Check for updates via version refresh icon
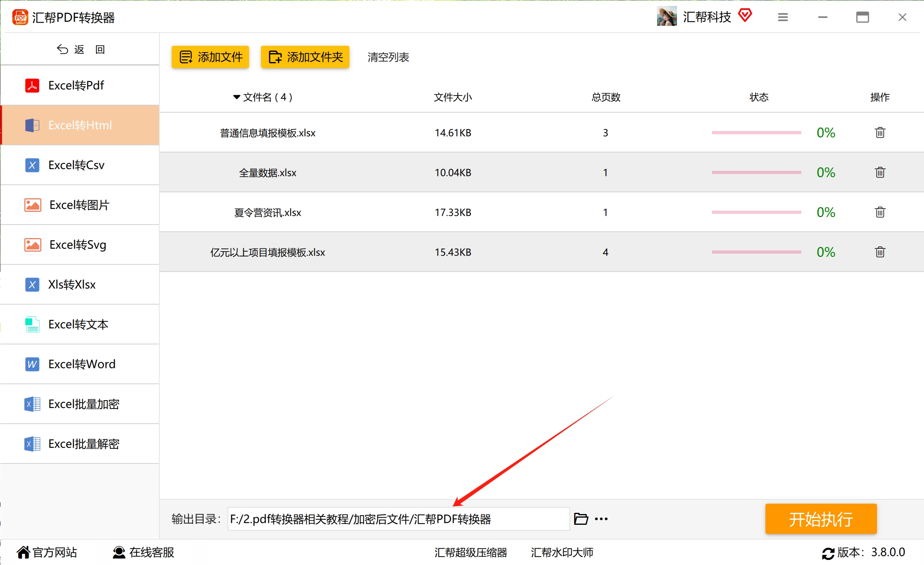This screenshot has width=924, height=565. tap(828, 553)
